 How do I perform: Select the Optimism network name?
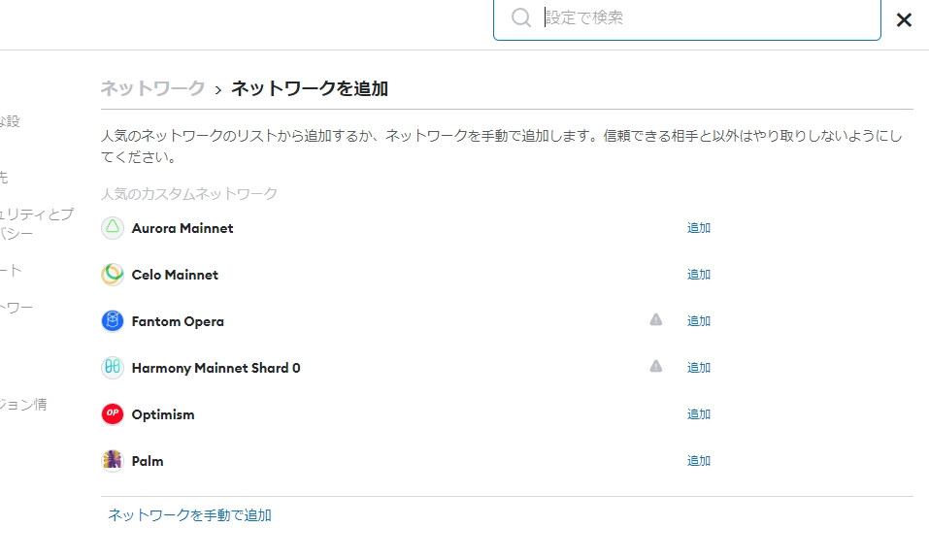click(163, 414)
